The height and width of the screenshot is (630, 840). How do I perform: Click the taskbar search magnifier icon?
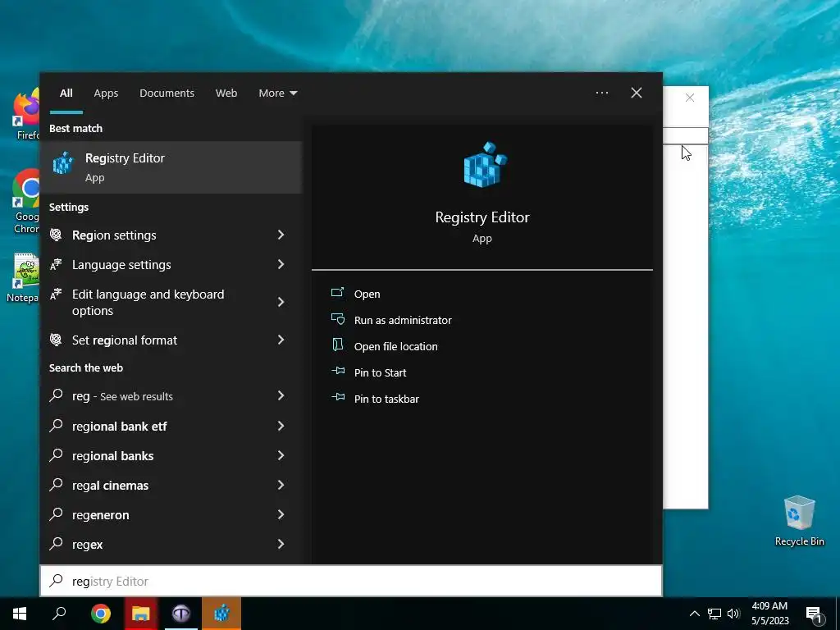(59, 614)
